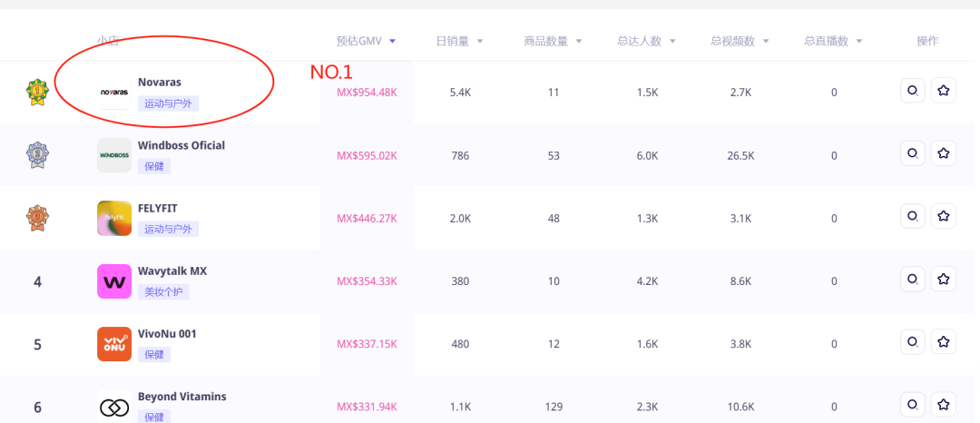This screenshot has width=980, height=423.
Task: Favorite Novaras with the star icon
Action: 944,91
